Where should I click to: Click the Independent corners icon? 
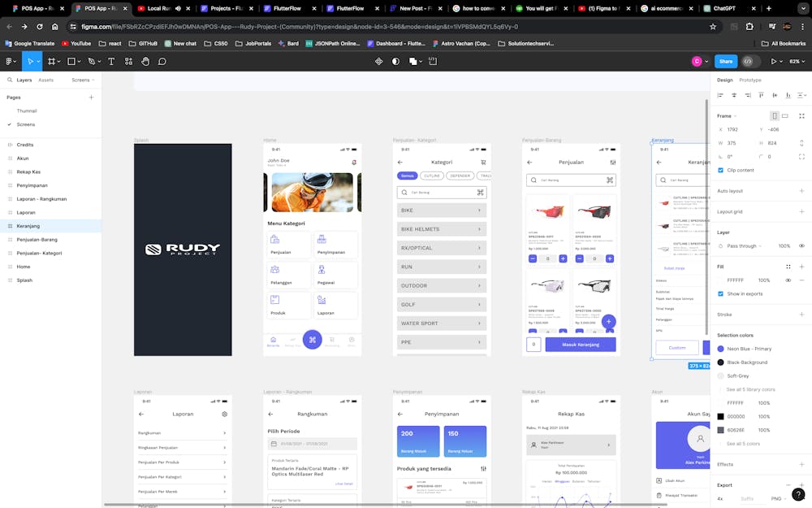801,157
